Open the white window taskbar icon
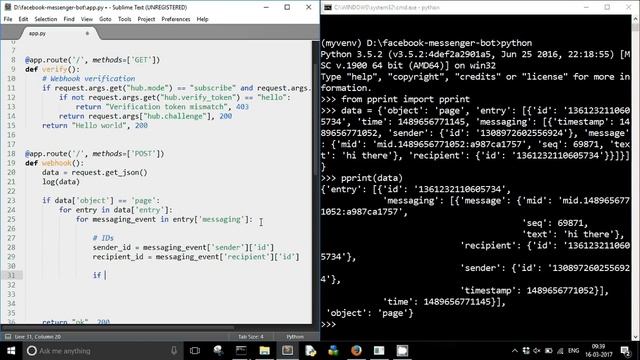The image size is (640, 360). pyautogui.click(x=379, y=351)
